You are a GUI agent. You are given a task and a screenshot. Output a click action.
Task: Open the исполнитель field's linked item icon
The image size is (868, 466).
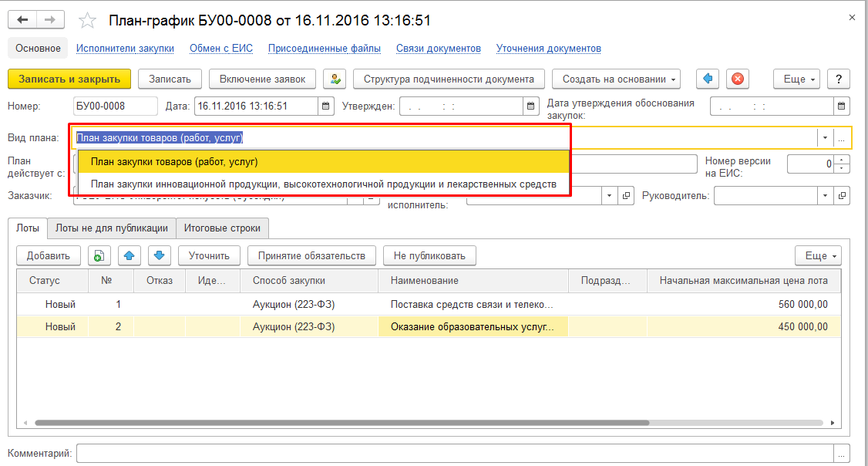pos(626,196)
